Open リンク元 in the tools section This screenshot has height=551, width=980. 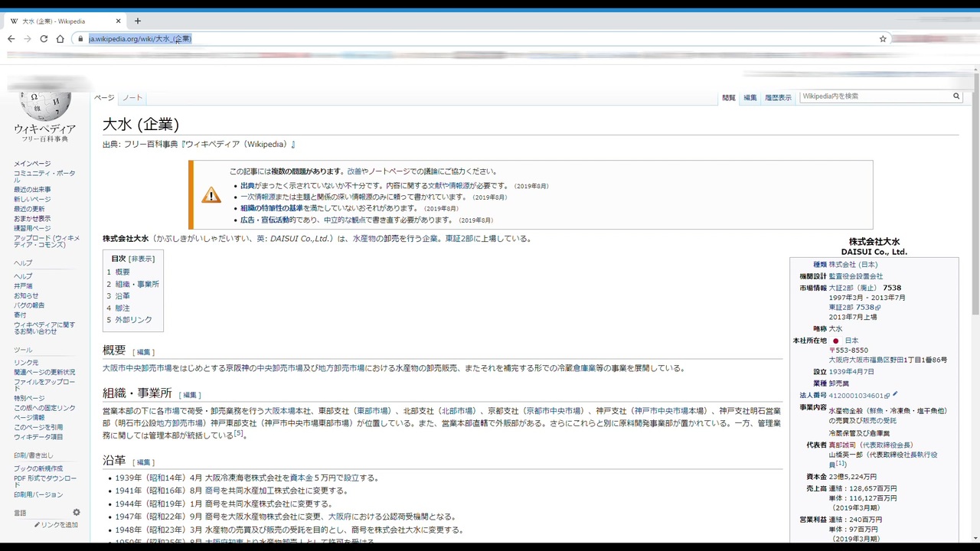click(x=26, y=363)
